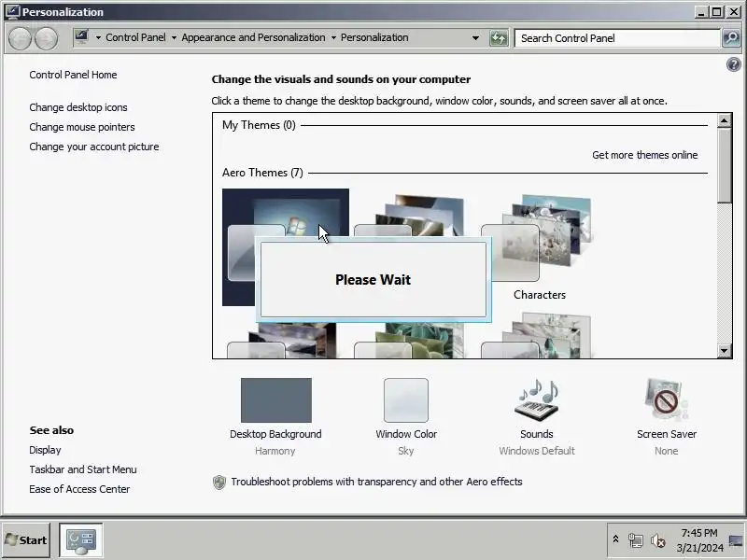The width and height of the screenshot is (747, 560).
Task: Click the Screen Saver label
Action: (x=667, y=434)
